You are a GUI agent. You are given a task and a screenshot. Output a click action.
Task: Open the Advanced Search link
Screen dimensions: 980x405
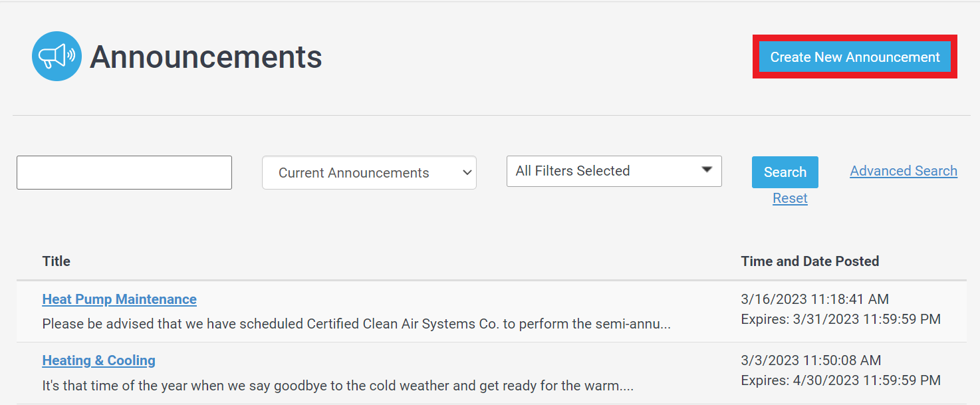[x=904, y=171]
